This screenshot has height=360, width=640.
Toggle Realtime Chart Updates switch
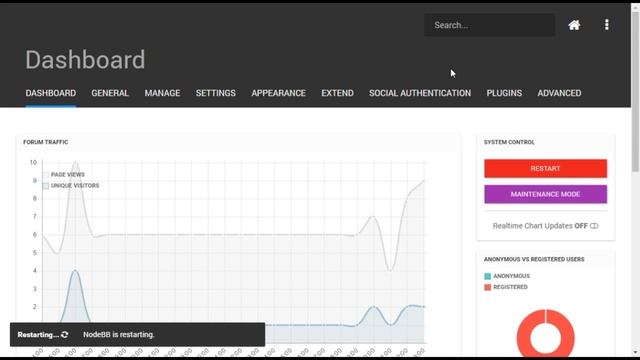[x=594, y=226]
